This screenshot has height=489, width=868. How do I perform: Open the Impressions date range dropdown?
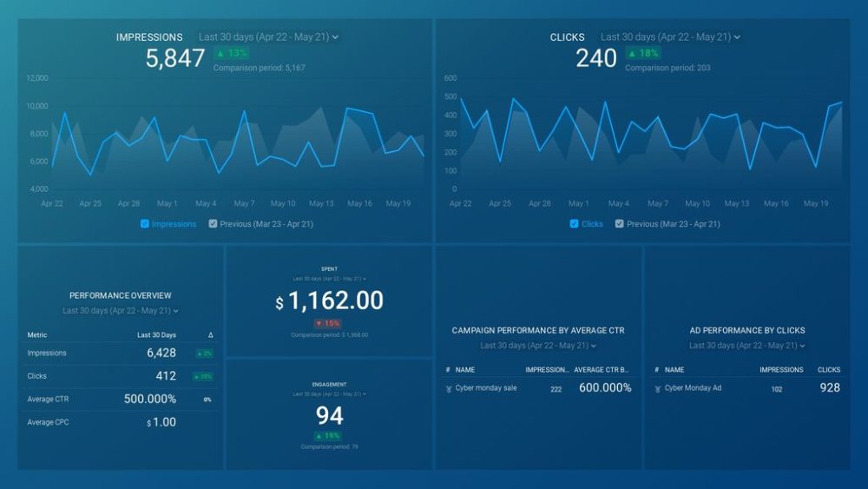[268, 37]
